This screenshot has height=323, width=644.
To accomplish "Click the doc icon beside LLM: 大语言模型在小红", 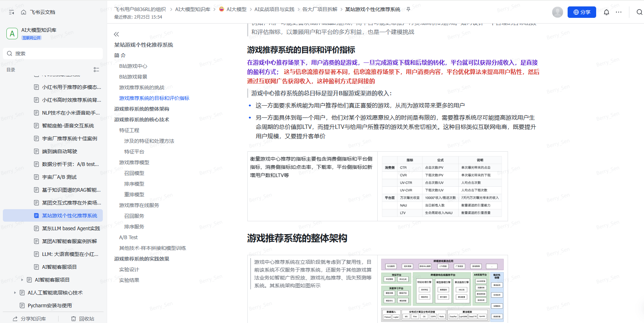I will pyautogui.click(x=36, y=254).
